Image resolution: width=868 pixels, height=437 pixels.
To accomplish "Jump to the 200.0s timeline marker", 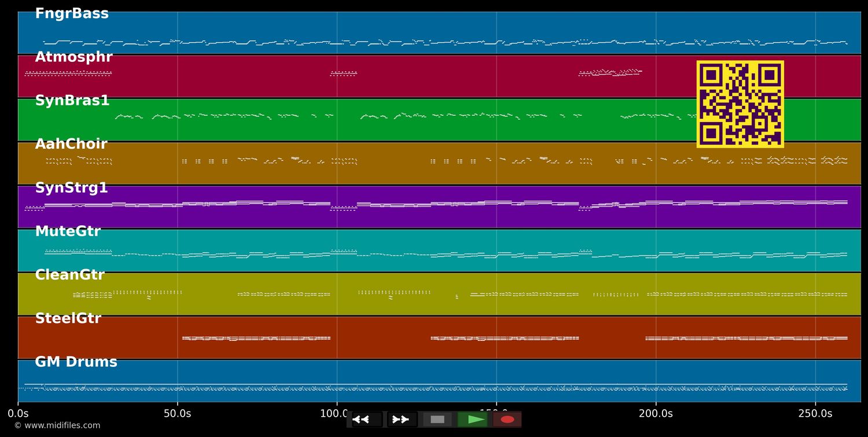I will (656, 413).
